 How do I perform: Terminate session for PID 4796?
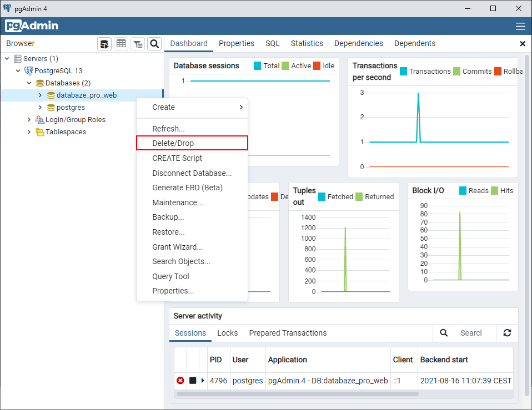coord(180,381)
